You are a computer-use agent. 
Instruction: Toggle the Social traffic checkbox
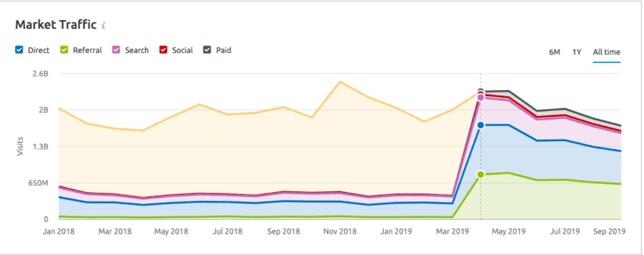[x=163, y=50]
